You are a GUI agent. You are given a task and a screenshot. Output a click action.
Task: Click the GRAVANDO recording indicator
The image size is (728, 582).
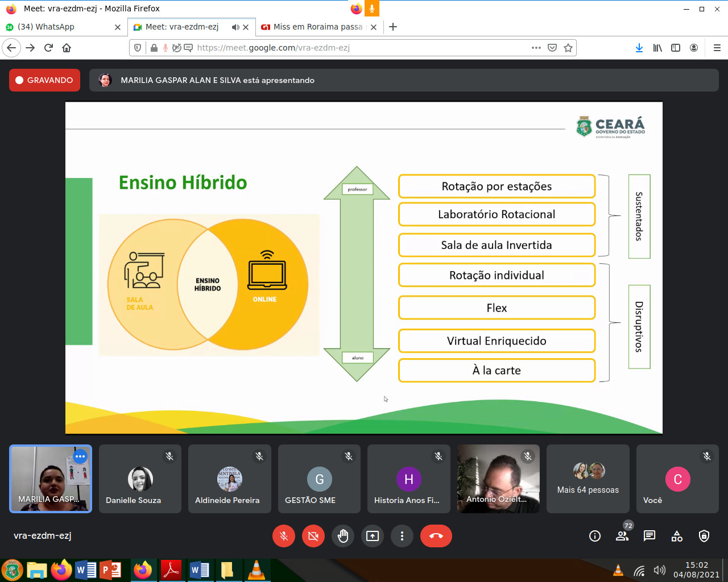pos(44,80)
